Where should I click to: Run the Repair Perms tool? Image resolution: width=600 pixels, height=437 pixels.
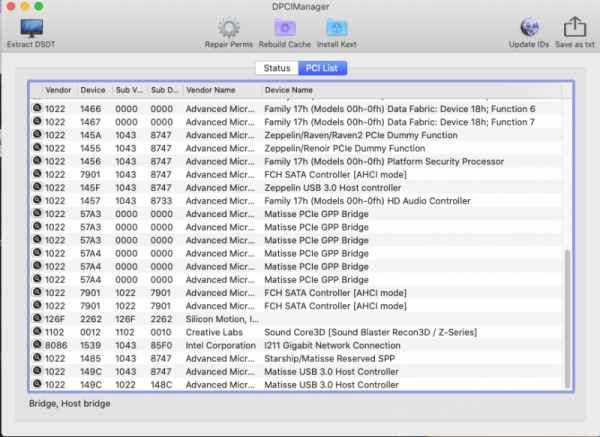click(229, 27)
